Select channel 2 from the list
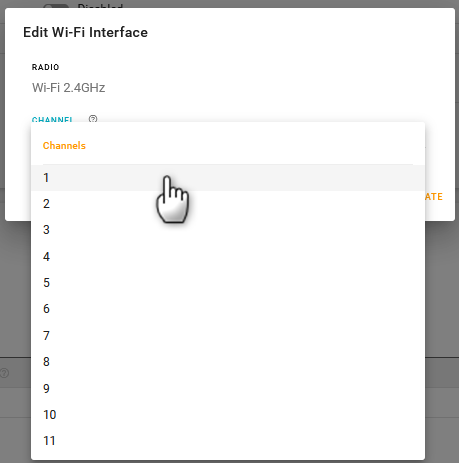Image resolution: width=459 pixels, height=463 pixels. [228, 204]
